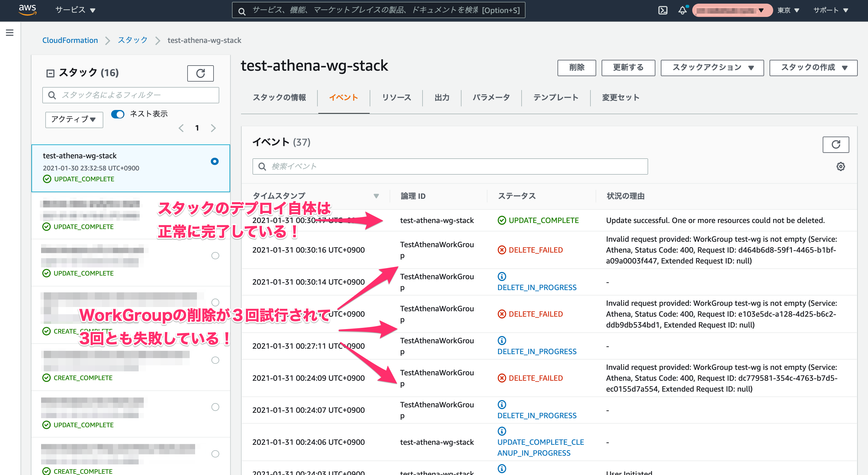Go to next stack list page
868x475 pixels.
pos(213,128)
